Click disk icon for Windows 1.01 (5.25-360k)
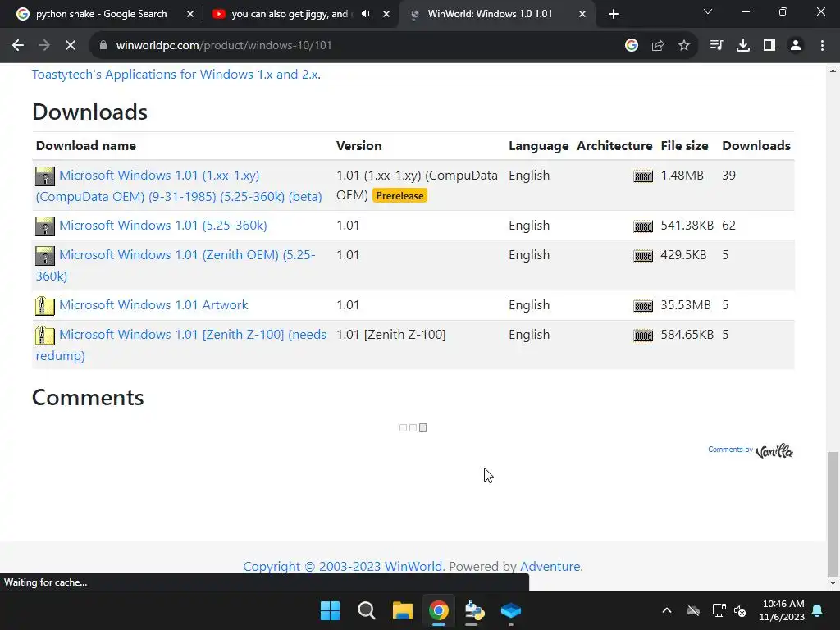Viewport: 840px width, 630px height. pyautogui.click(x=45, y=226)
